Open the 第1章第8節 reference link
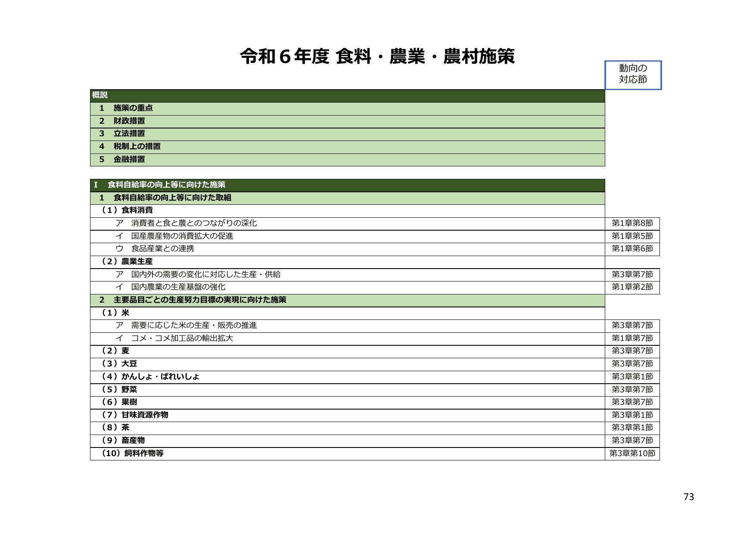This screenshot has height=535, width=756. click(x=633, y=224)
